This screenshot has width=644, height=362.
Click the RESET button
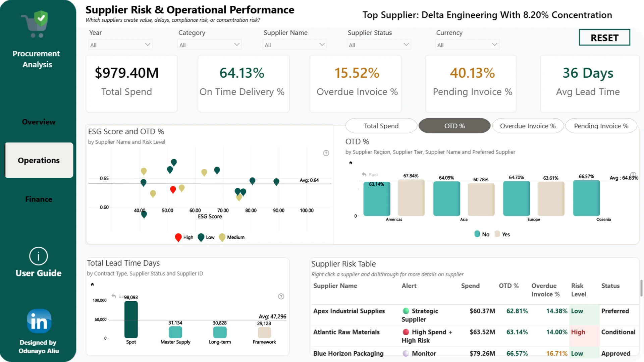point(604,38)
